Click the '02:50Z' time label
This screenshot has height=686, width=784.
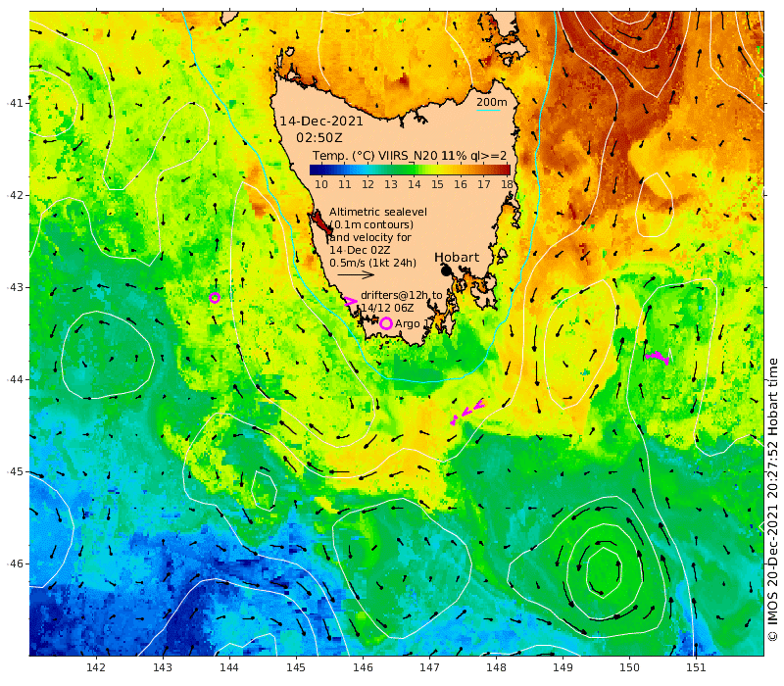[319, 137]
